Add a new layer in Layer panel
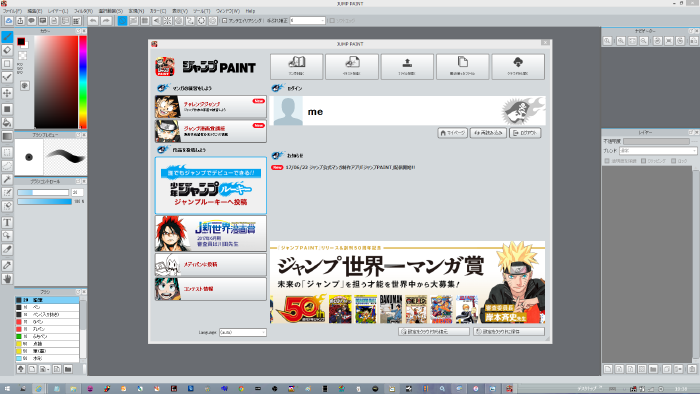 pos(608,369)
